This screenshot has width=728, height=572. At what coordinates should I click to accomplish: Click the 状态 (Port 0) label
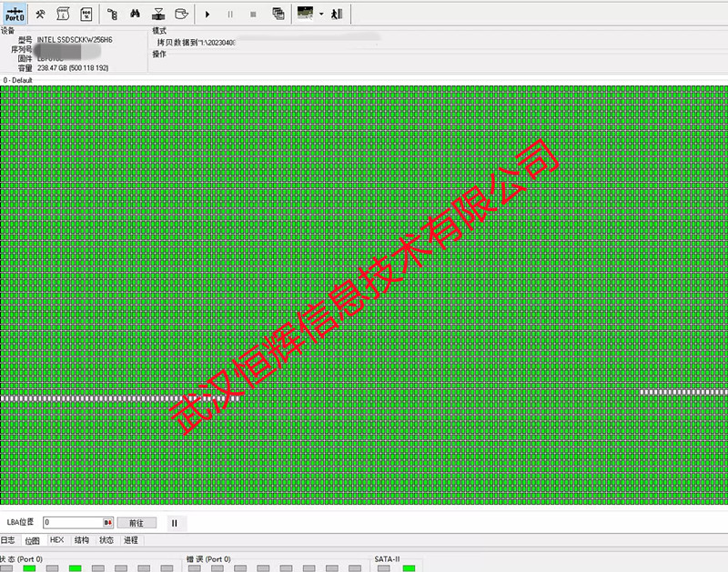pos(21,559)
